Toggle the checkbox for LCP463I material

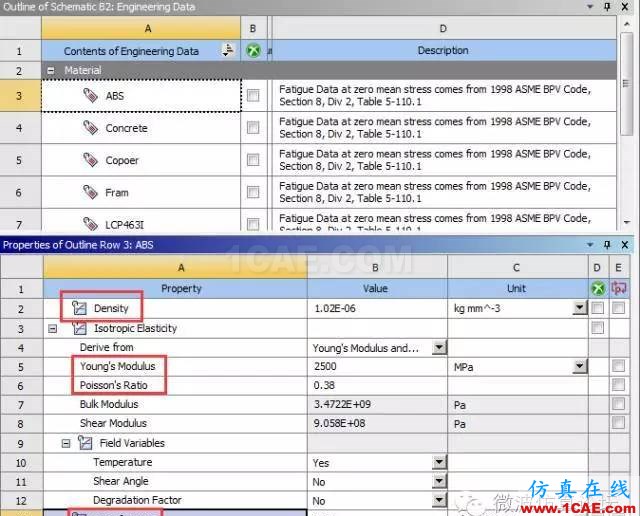click(253, 224)
